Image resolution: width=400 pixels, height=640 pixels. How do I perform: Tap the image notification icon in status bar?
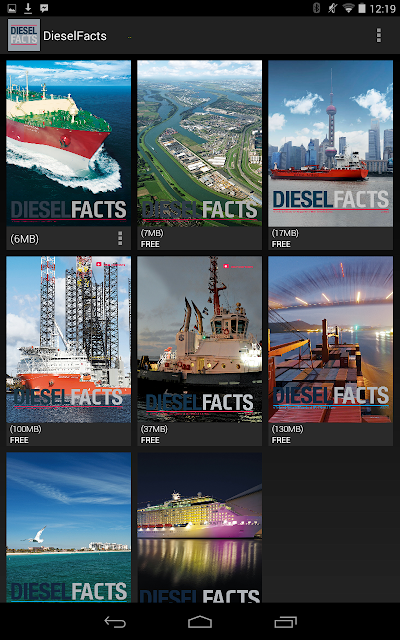11,8
